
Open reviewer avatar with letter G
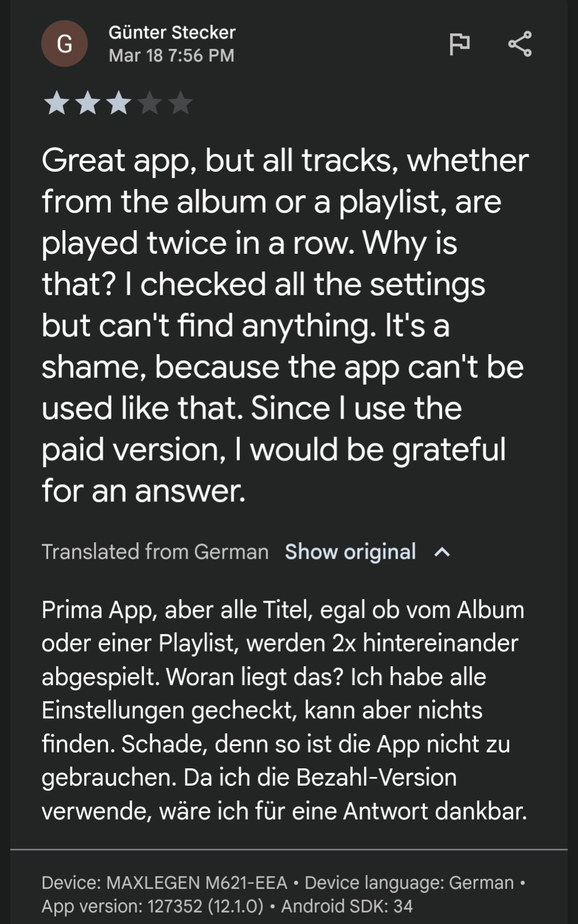(64, 44)
